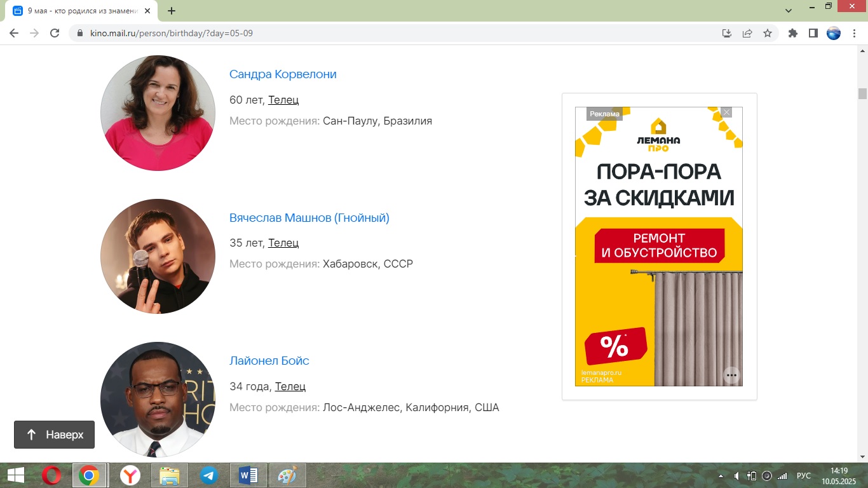The width and height of the screenshot is (868, 488).
Task: Open the ad options three-dot button
Action: 731,376
